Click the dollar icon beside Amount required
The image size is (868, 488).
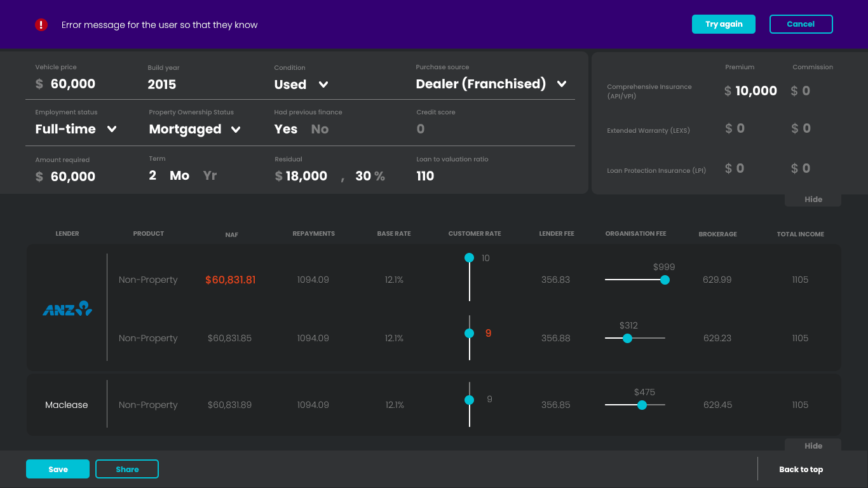point(39,177)
